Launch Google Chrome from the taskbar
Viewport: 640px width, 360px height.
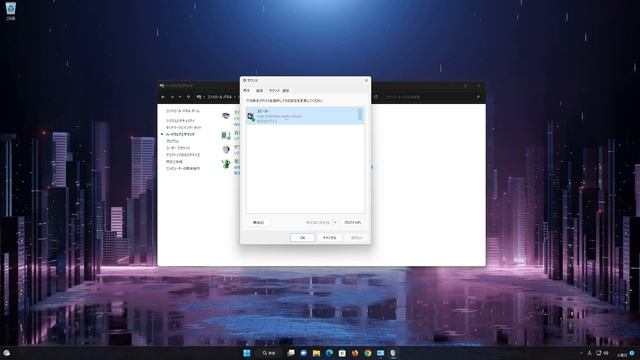tap(368, 353)
